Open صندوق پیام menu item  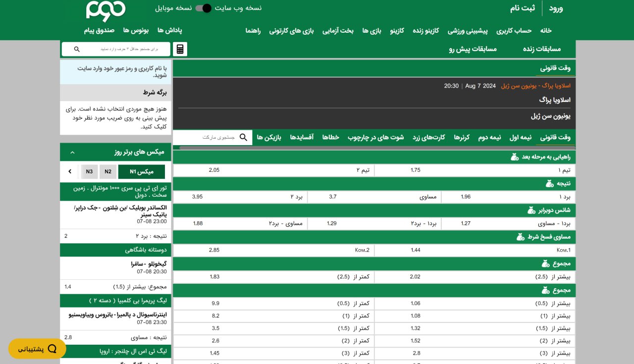click(x=99, y=30)
